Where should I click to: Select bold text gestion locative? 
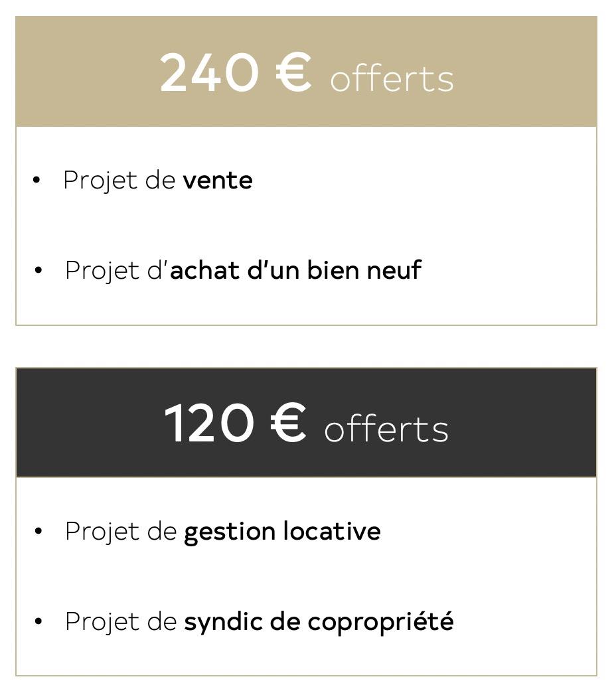click(283, 532)
